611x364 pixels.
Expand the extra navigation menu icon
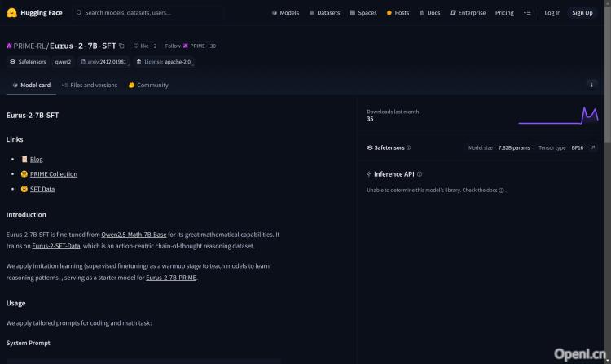(x=527, y=13)
